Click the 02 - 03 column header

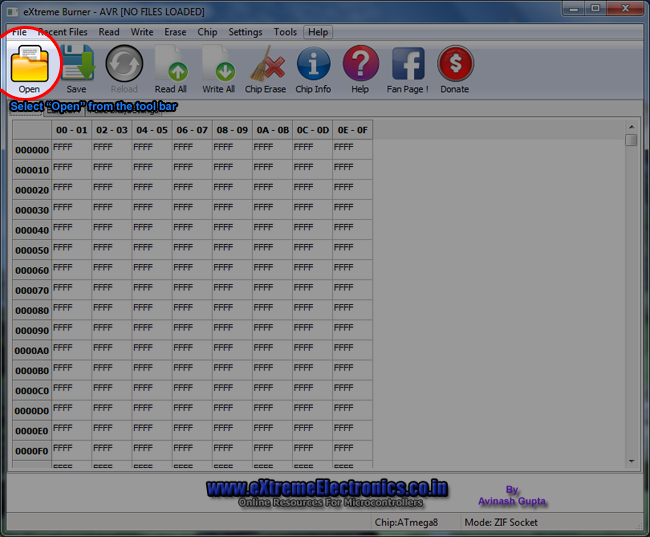point(112,130)
